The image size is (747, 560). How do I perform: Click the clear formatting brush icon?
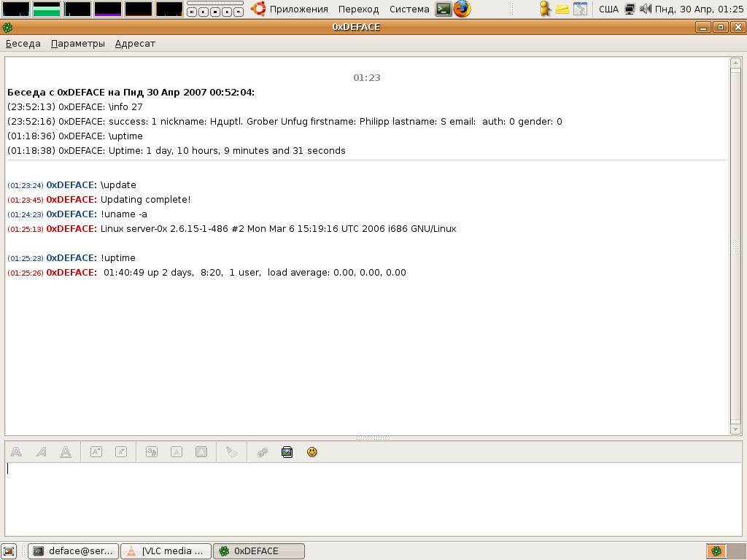click(x=232, y=452)
